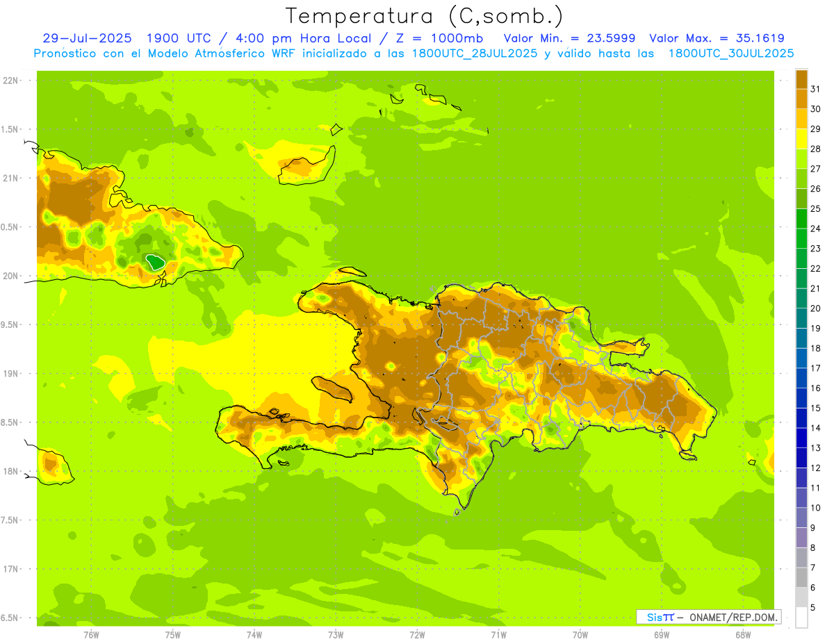This screenshot has height=644, width=834.
Task: Click the yellow swatch between 28 and 29
Action: [801, 139]
